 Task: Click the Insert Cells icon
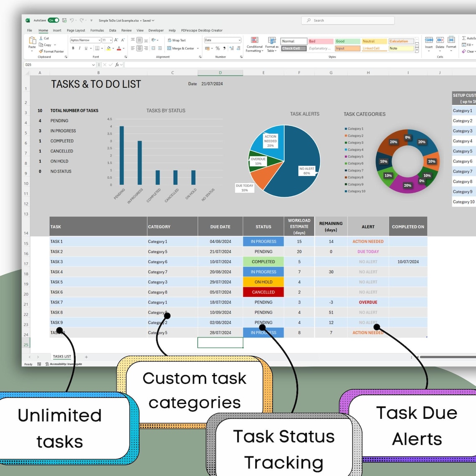429,41
